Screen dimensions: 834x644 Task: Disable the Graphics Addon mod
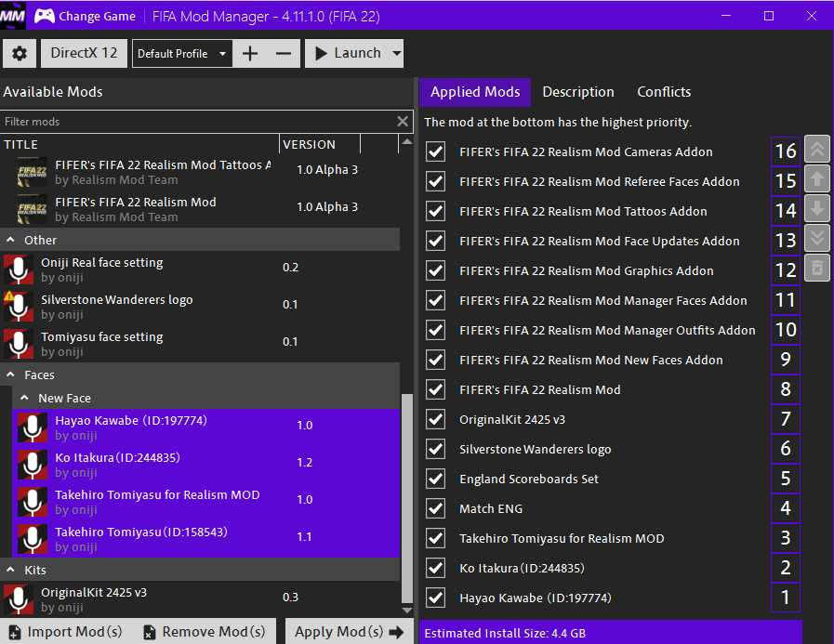click(436, 270)
